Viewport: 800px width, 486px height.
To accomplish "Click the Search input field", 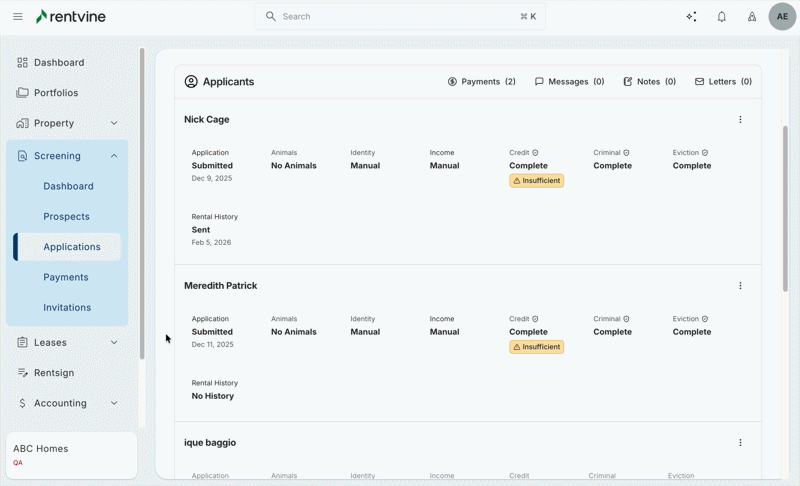I will point(400,17).
